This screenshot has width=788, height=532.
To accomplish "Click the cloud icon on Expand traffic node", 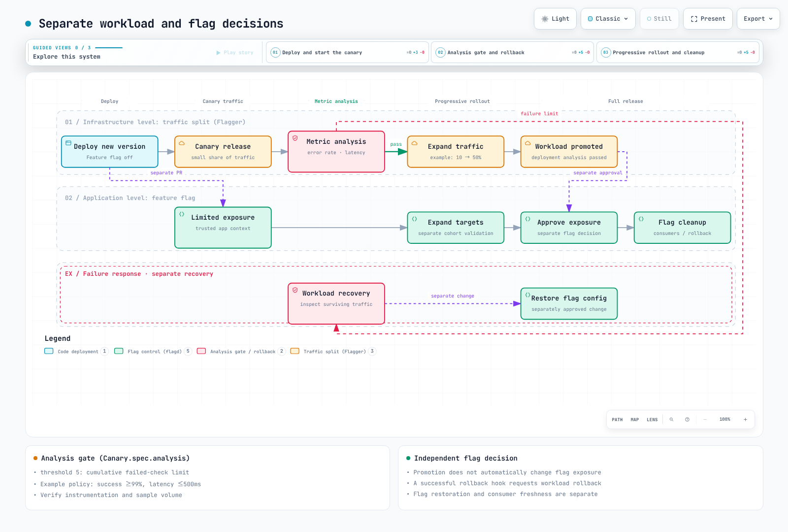I will click(x=415, y=143).
